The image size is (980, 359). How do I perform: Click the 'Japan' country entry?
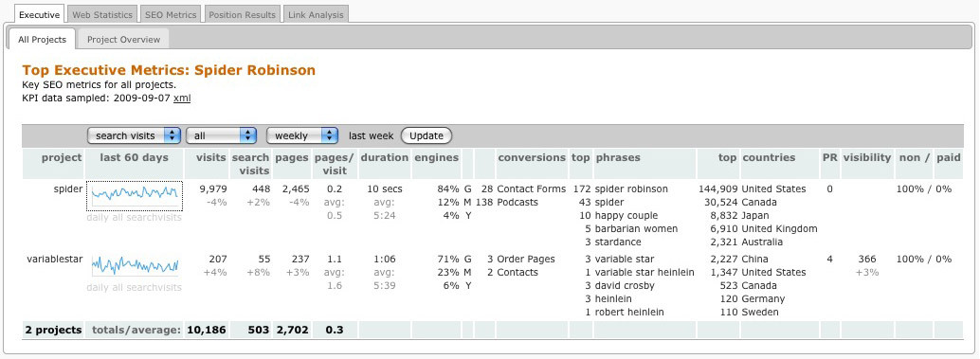click(756, 215)
